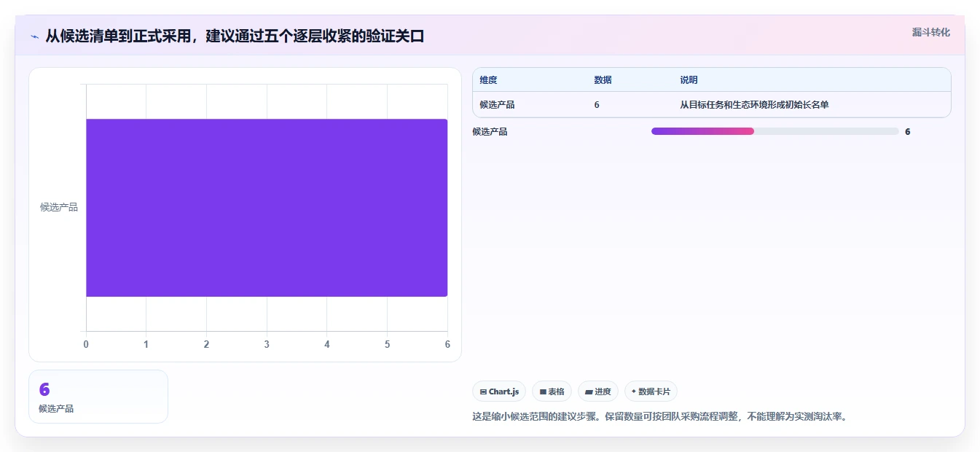
Task: Click the 表格 chip
Action: (x=552, y=391)
